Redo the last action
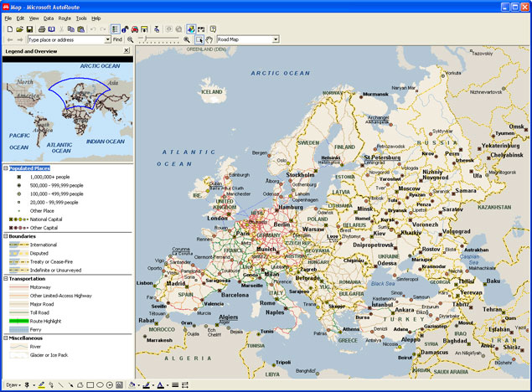Screen dimensions: 532x392 pyautogui.click(x=103, y=29)
